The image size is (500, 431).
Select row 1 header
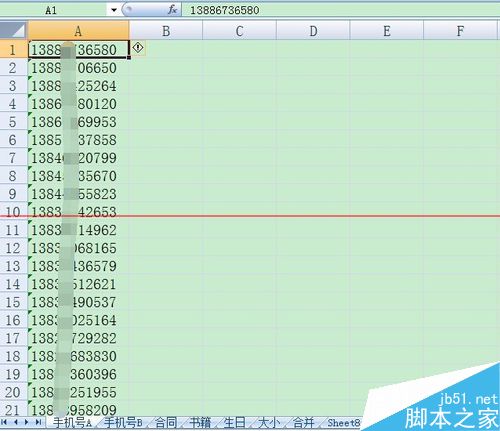(x=13, y=49)
